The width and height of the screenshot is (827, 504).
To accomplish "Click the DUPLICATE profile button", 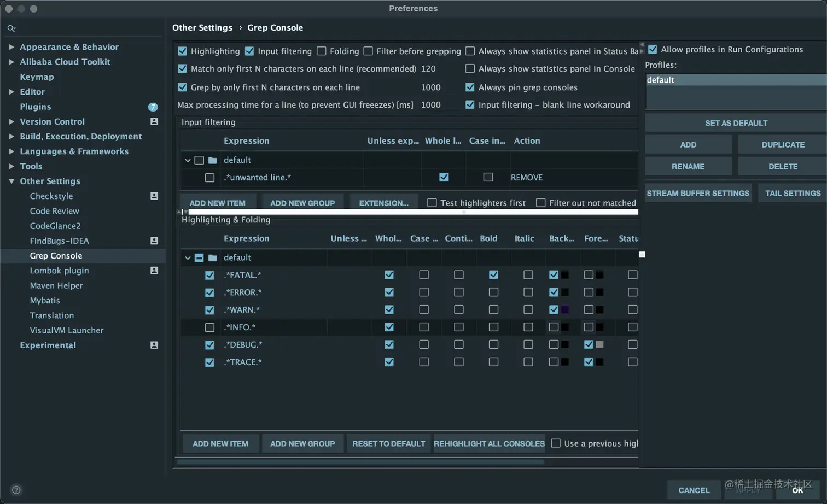I will 783,145.
